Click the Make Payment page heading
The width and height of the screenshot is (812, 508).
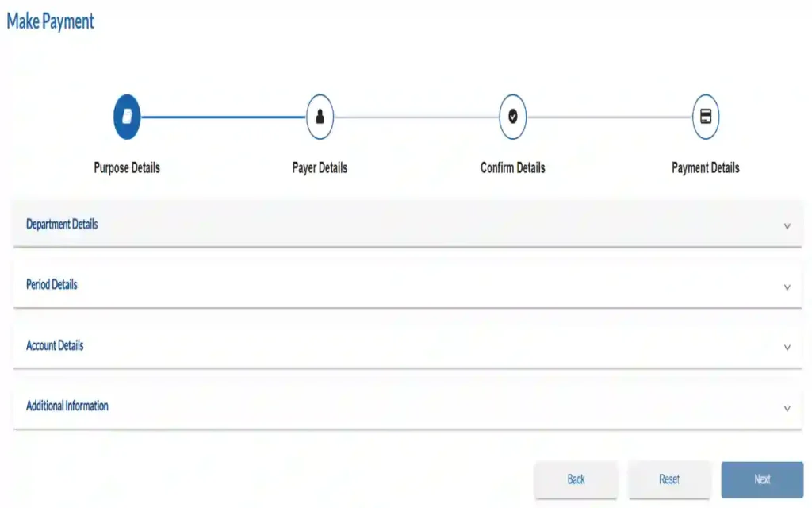[50, 21]
